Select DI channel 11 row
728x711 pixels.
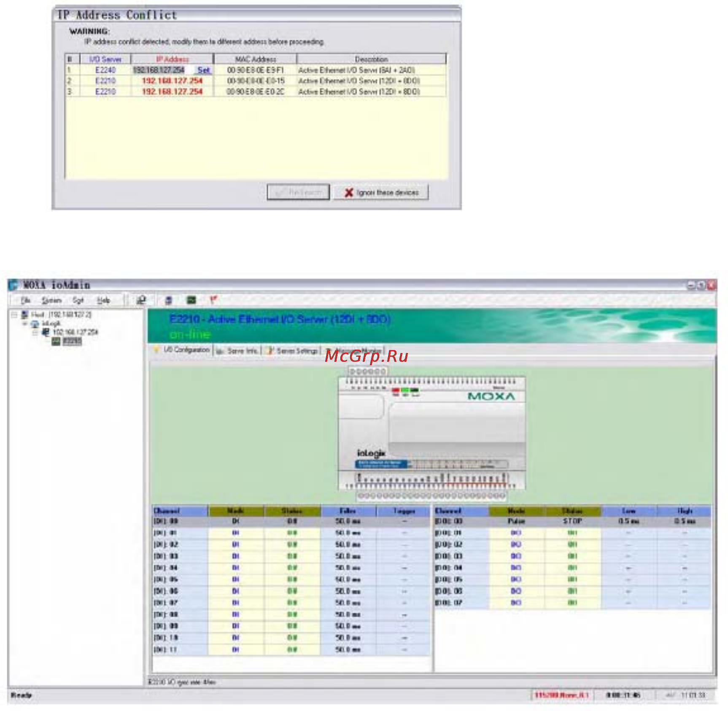coord(291,649)
